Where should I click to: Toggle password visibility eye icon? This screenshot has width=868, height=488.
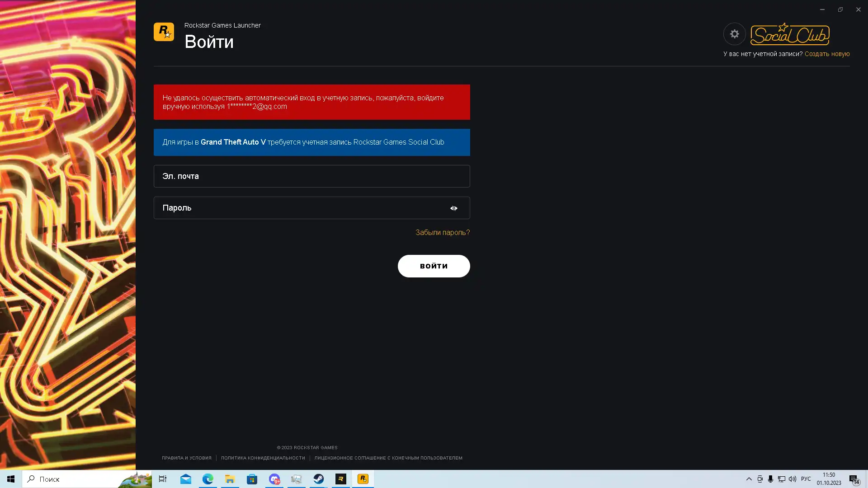(x=454, y=208)
